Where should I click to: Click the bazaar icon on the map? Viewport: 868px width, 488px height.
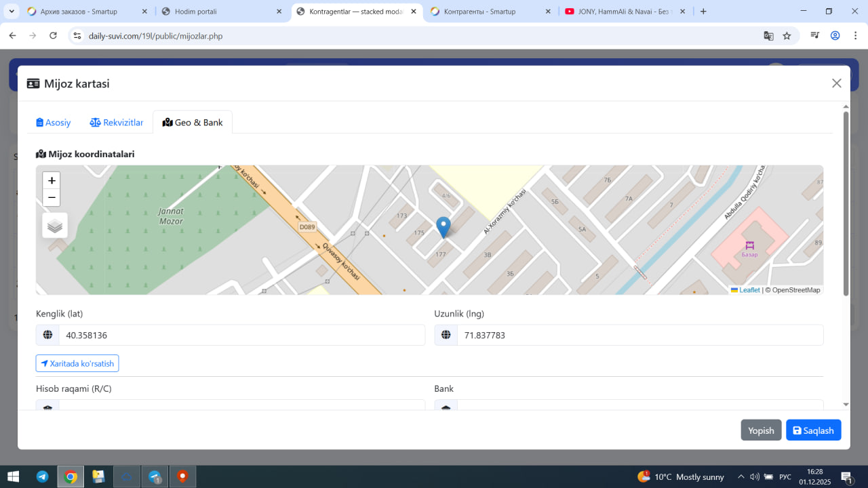(x=749, y=245)
